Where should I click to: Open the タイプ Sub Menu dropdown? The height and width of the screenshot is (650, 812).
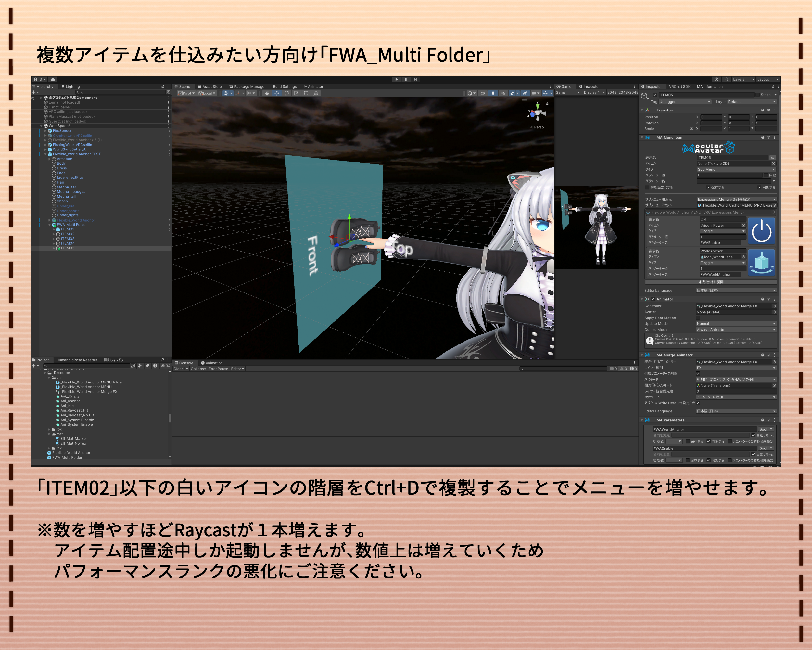click(x=736, y=169)
